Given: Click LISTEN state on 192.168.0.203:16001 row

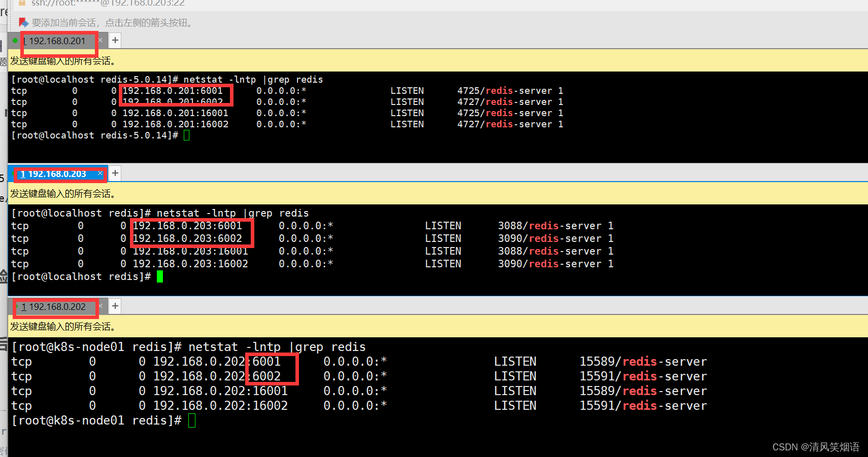Looking at the screenshot, I should (443, 251).
